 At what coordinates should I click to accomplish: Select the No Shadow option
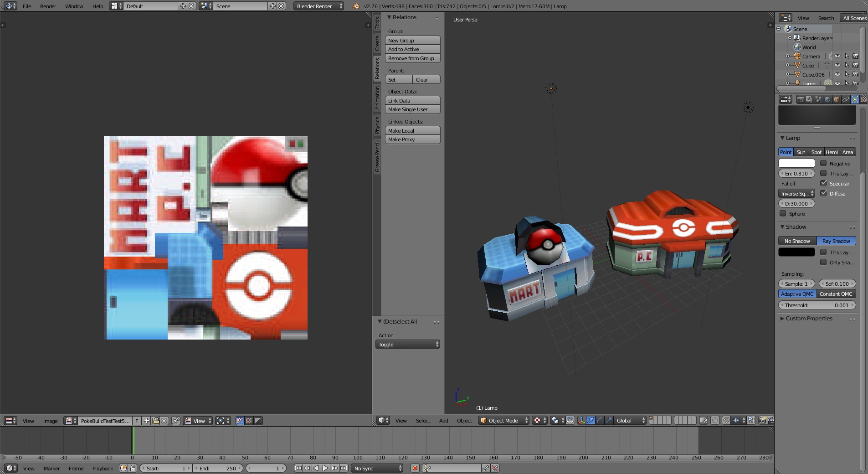797,241
